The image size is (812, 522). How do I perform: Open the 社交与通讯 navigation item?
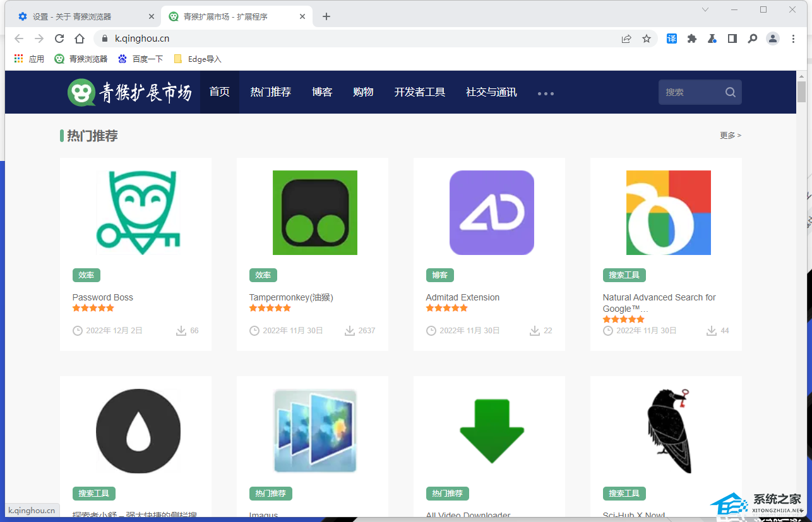(x=491, y=92)
